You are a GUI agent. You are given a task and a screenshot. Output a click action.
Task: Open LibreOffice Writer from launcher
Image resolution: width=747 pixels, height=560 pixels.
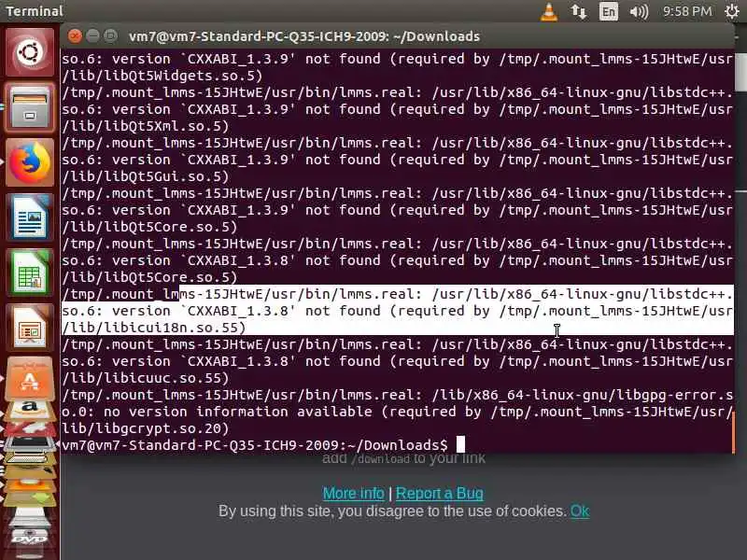(30, 217)
